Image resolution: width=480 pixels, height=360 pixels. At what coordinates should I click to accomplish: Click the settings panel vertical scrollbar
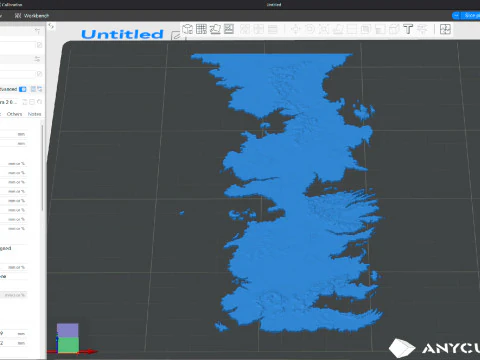coord(42,168)
